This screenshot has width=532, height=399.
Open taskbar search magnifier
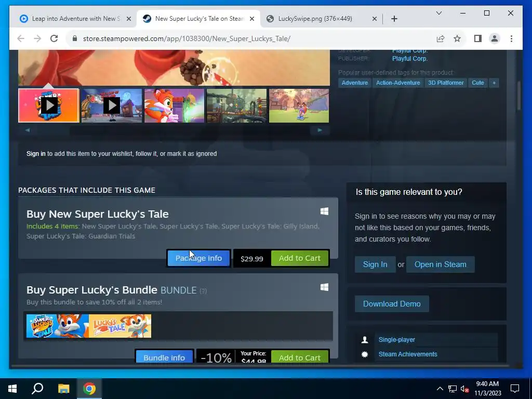(37, 389)
